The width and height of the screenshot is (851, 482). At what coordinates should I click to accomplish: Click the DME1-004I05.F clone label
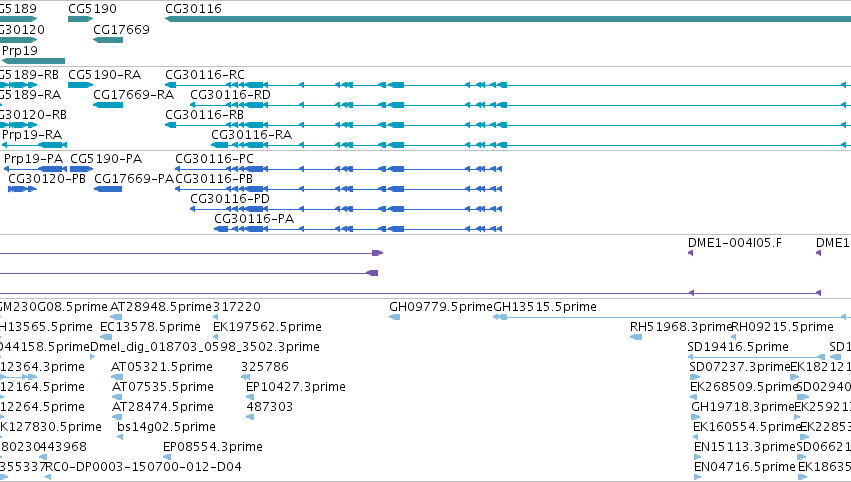tap(735, 243)
